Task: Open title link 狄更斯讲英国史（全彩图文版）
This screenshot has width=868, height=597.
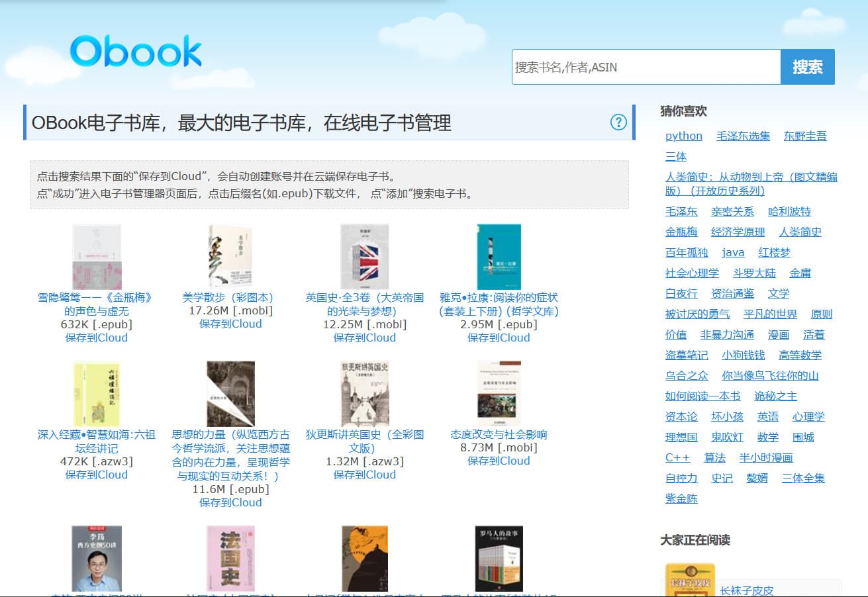Action: pos(364,441)
